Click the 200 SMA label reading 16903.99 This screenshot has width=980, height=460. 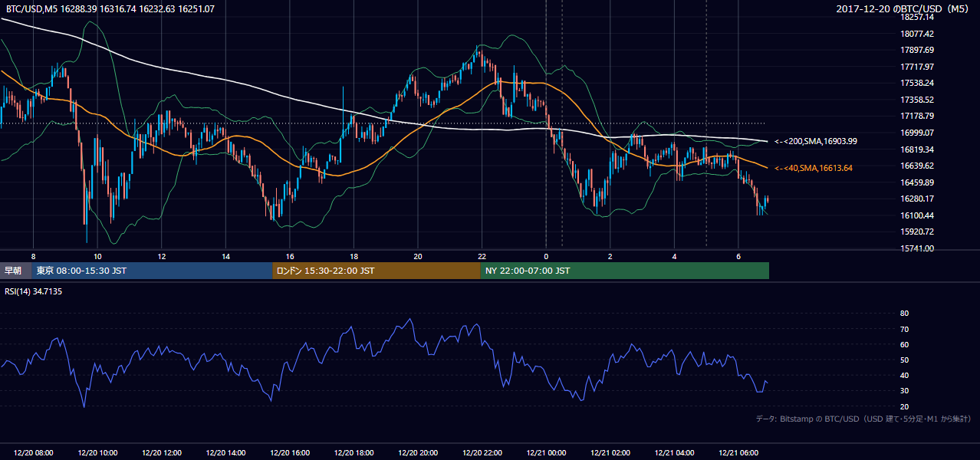tap(816, 141)
